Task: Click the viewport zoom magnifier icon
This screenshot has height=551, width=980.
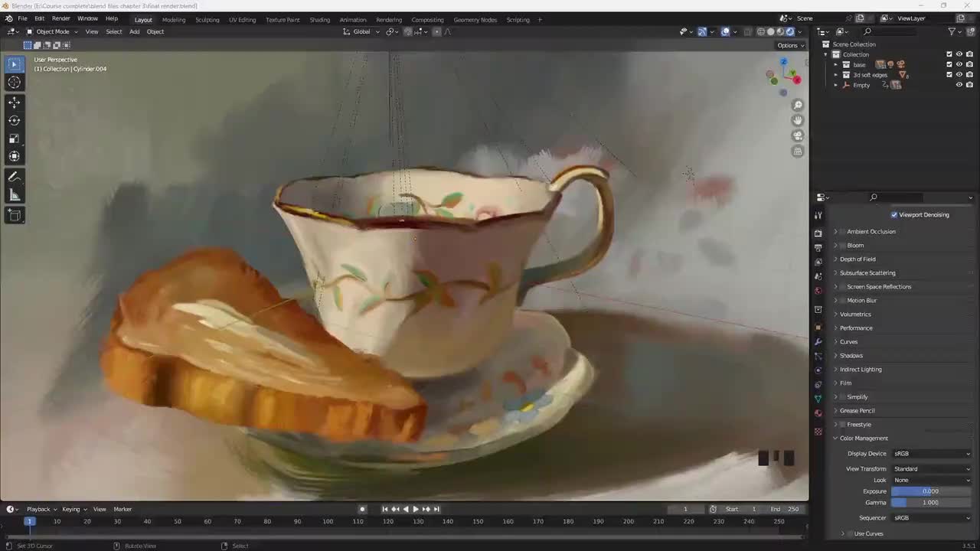Action: tap(798, 105)
